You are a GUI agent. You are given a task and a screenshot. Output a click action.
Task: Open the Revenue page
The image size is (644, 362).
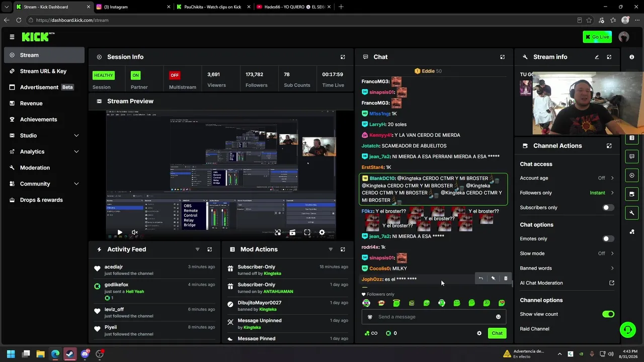point(44,104)
